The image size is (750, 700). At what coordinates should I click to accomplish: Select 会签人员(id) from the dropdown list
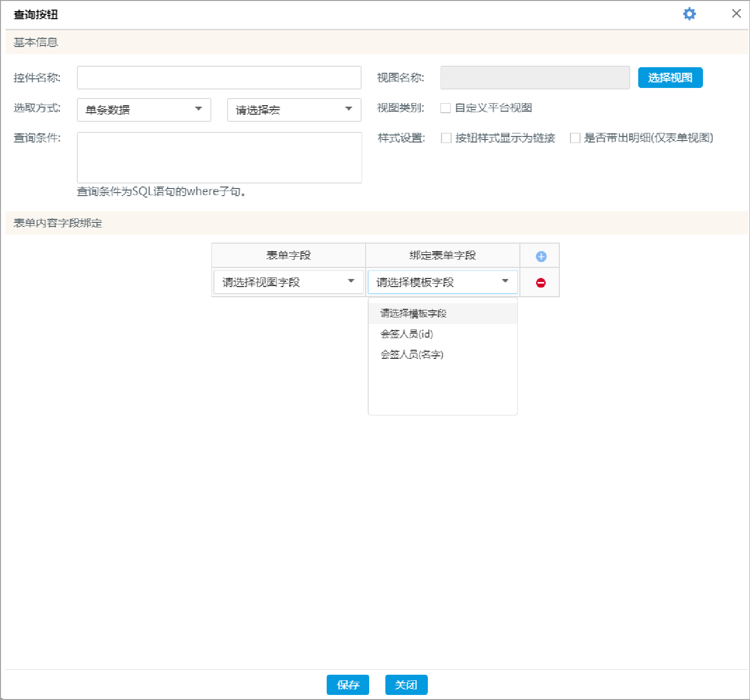408,334
